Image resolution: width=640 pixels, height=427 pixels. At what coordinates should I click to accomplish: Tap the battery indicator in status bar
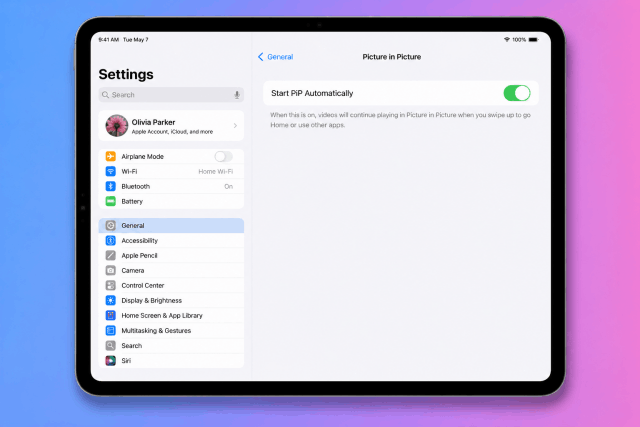click(x=533, y=40)
